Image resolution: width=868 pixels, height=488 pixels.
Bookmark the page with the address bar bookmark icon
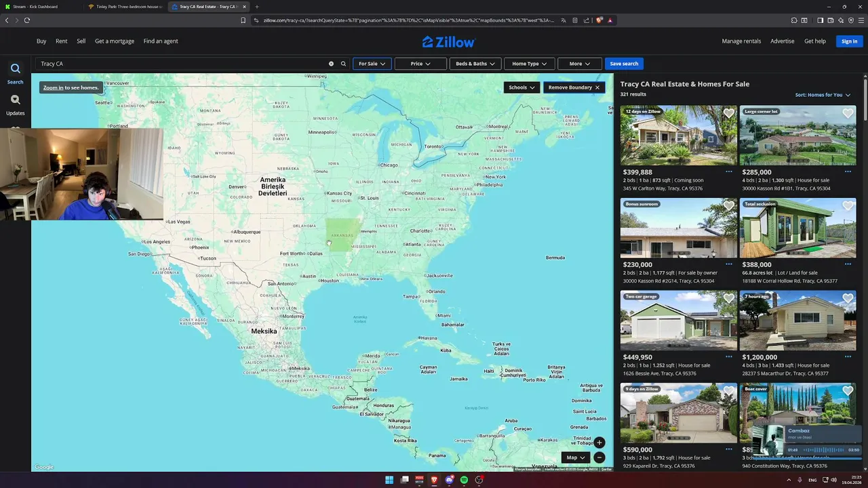pos(243,20)
